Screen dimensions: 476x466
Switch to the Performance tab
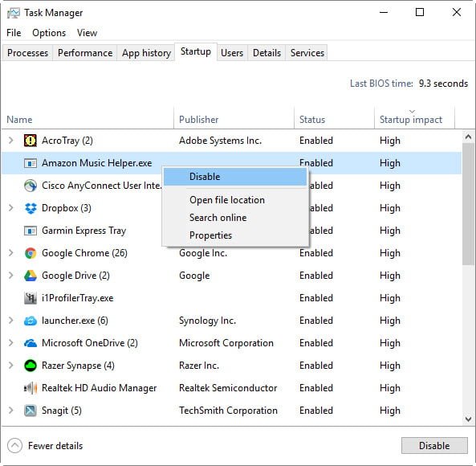85,53
